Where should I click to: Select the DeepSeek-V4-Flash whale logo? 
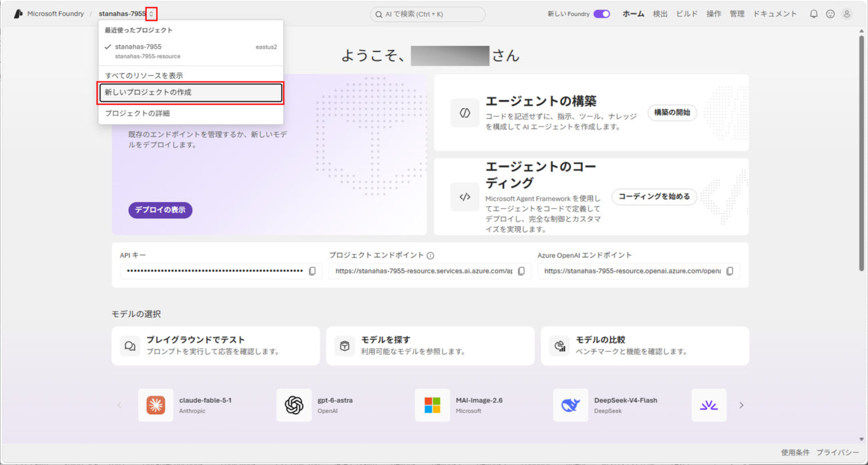[x=571, y=405]
